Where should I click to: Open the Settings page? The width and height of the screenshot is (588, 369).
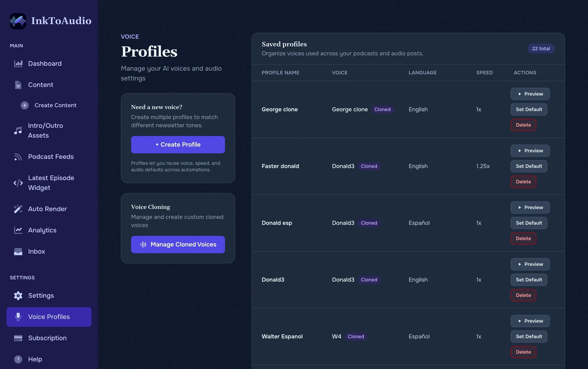coord(49,296)
